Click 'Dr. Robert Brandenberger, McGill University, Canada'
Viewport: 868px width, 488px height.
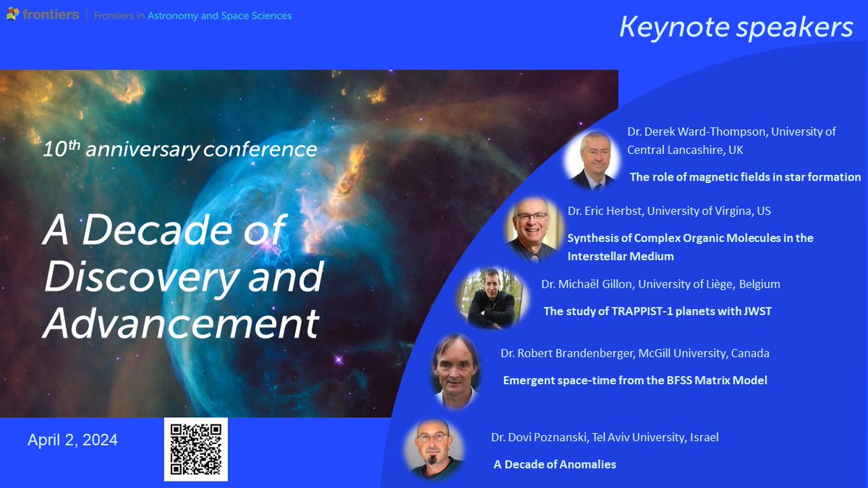(x=635, y=354)
